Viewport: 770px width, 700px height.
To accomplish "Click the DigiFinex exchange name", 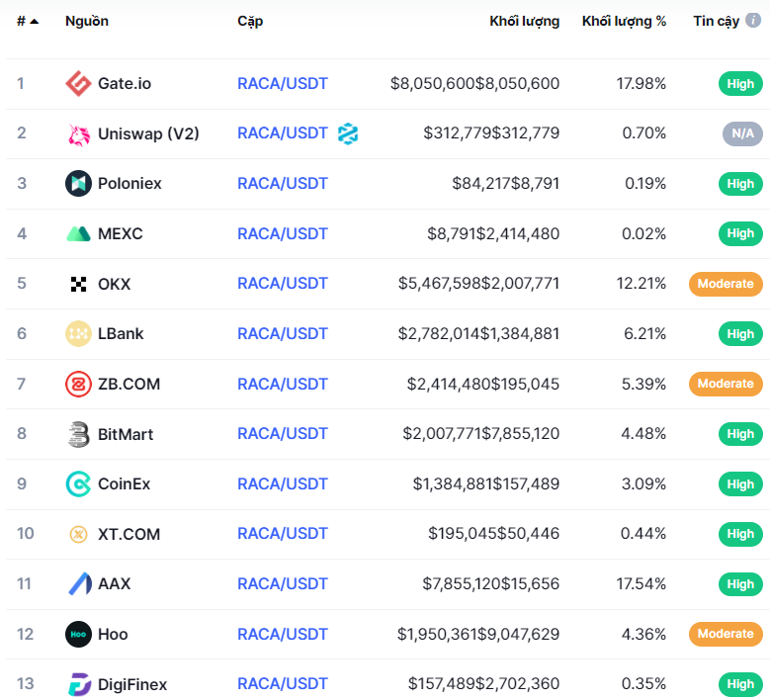I will point(132,685).
